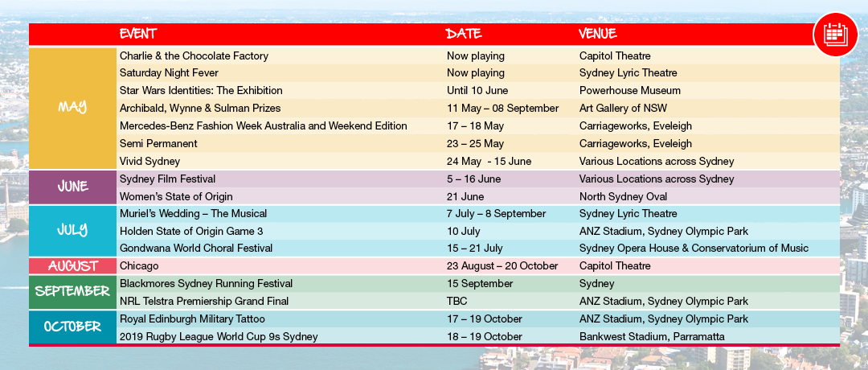Select Vivid Sydney event
Image resolution: width=868 pixels, height=370 pixels.
click(149, 161)
